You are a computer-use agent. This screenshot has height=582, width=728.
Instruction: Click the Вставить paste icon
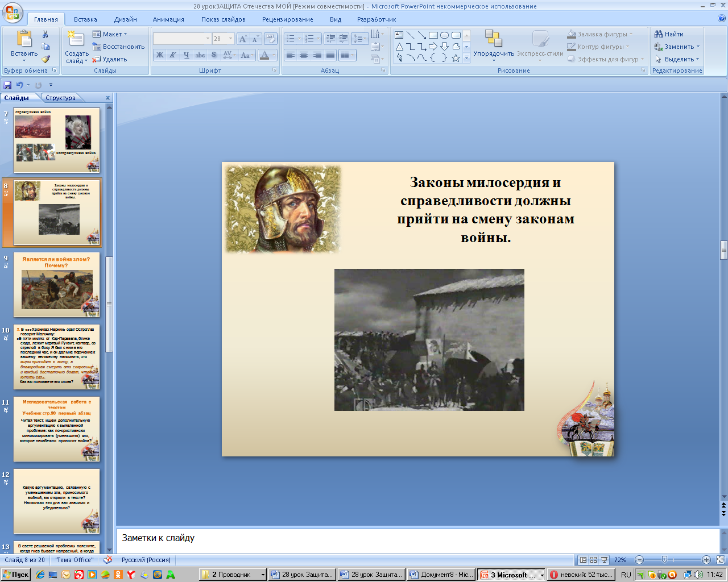24,39
